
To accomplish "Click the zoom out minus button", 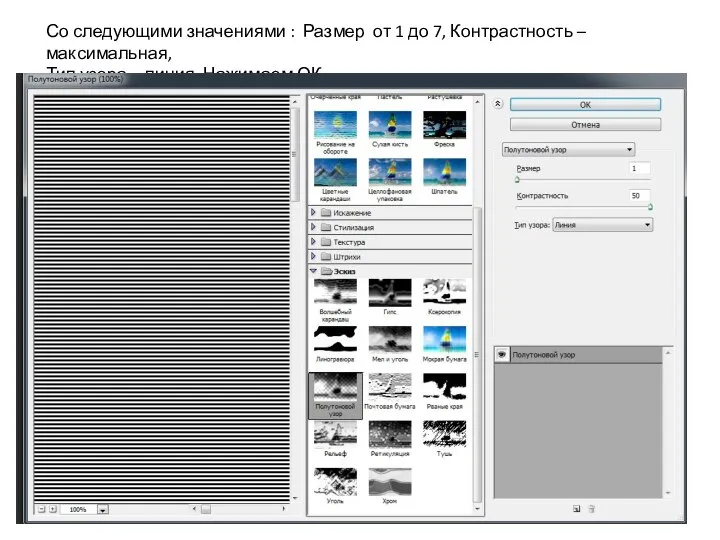I will (x=41, y=509).
